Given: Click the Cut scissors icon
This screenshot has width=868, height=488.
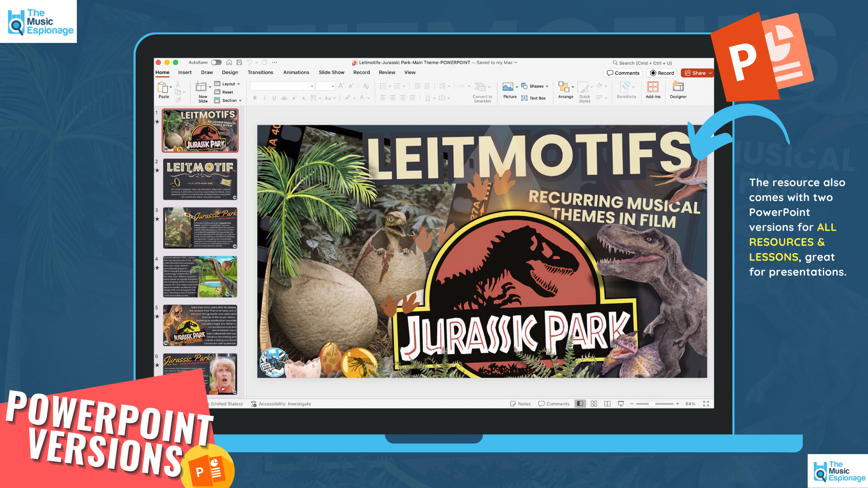Looking at the screenshot, I should click(178, 84).
